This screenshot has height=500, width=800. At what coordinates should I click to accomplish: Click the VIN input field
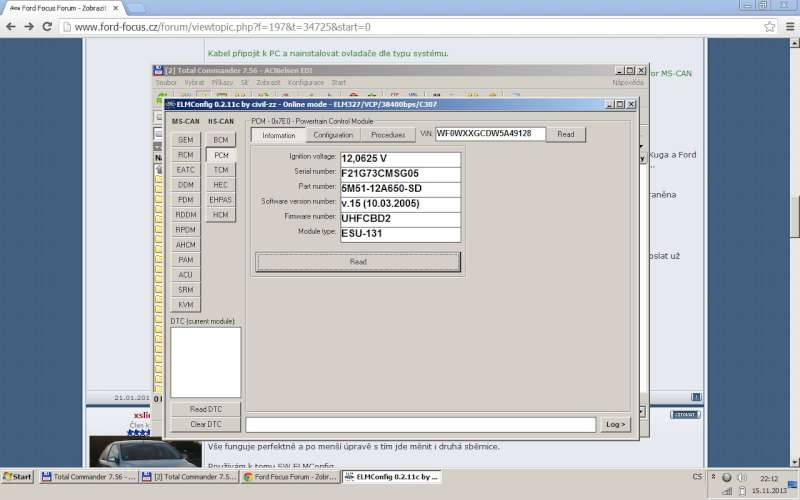[x=490, y=133]
